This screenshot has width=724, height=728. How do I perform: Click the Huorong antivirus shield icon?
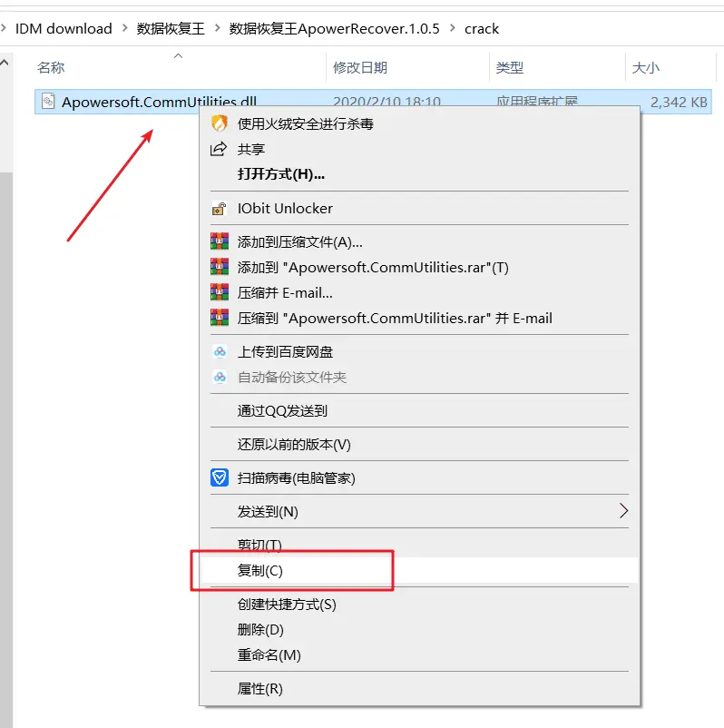point(219,123)
